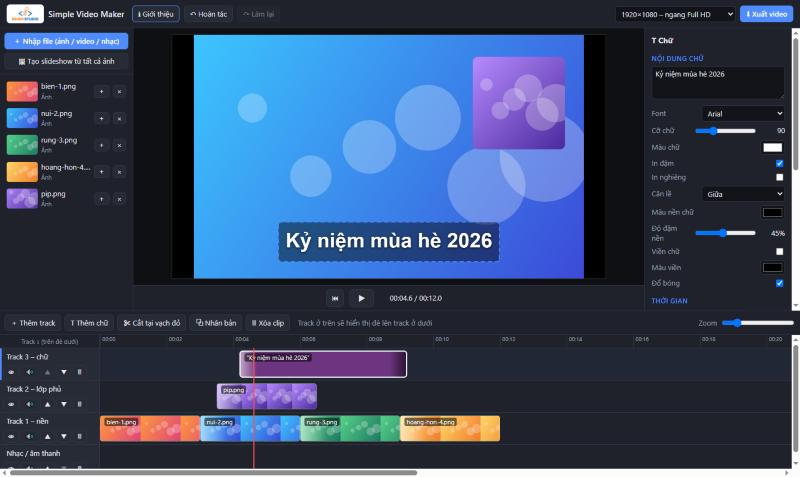Click Xuất video to export
This screenshot has height=477, width=800.
click(766, 14)
